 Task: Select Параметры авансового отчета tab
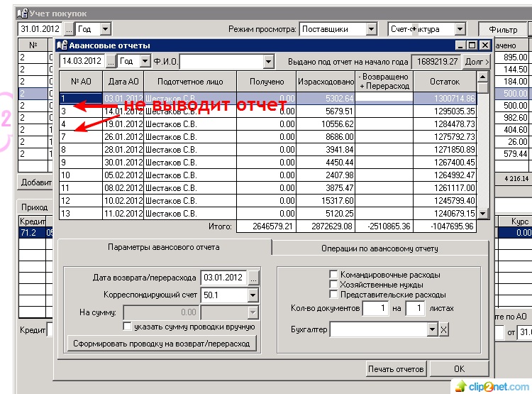163,247
